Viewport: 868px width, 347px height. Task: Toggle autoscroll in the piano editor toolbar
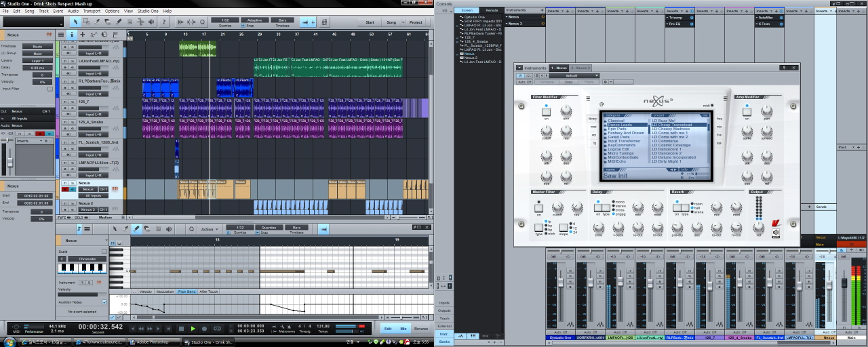(x=323, y=229)
